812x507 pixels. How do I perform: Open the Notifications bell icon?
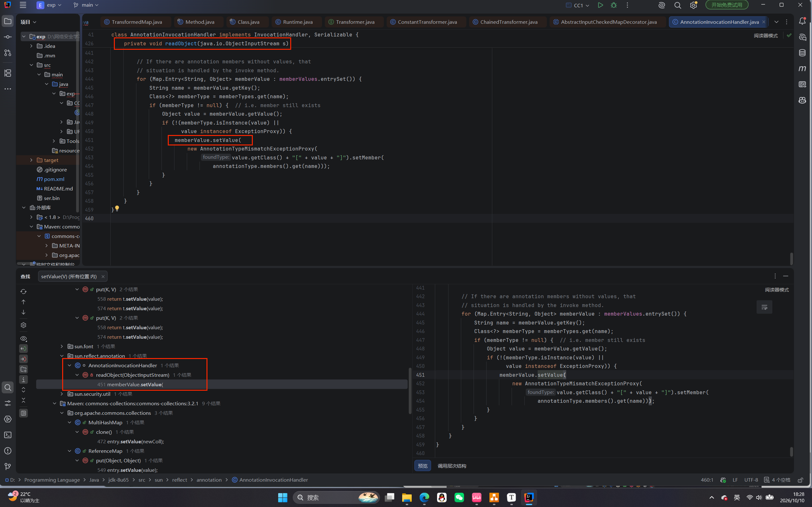coord(802,21)
